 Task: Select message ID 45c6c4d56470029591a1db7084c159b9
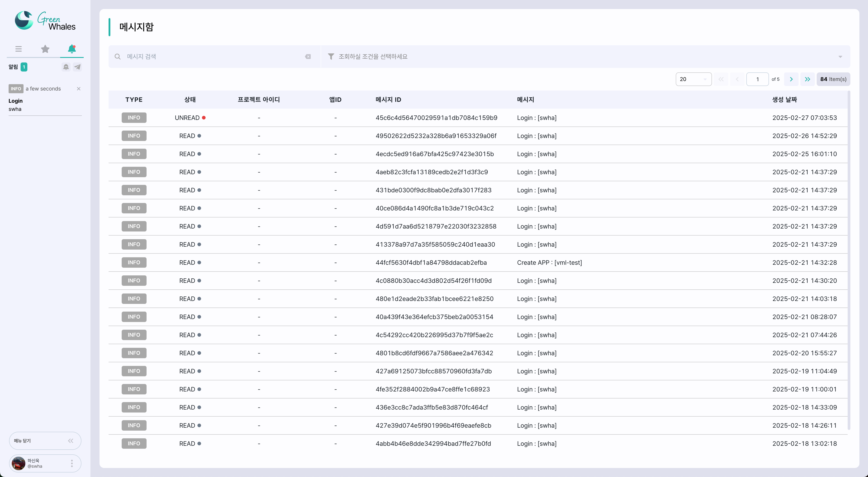coord(436,118)
